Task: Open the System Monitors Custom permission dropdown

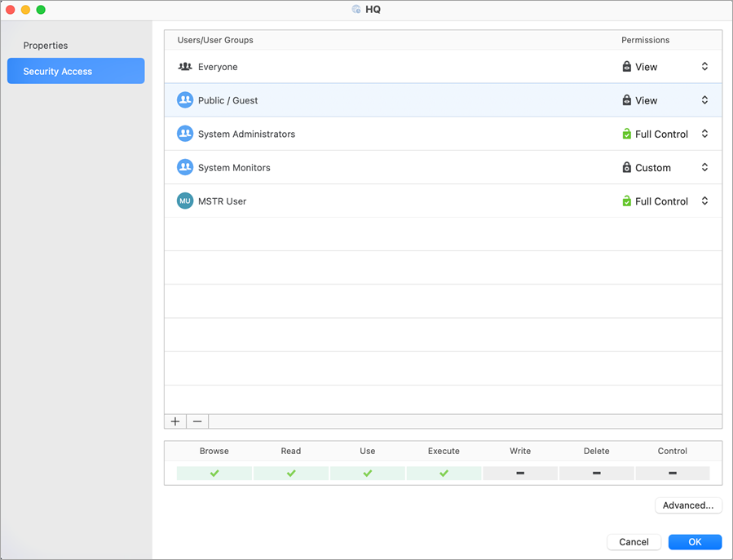Action: point(704,167)
